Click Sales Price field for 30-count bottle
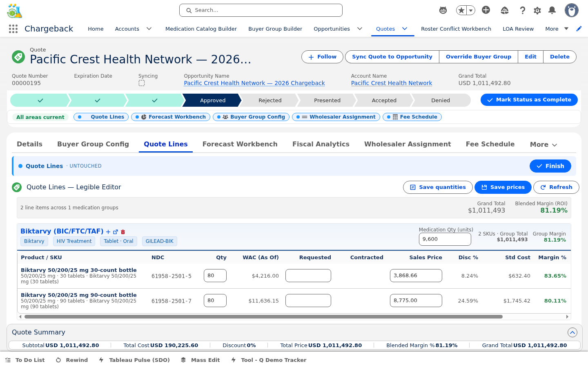This screenshot has height=368, width=588. (x=416, y=276)
